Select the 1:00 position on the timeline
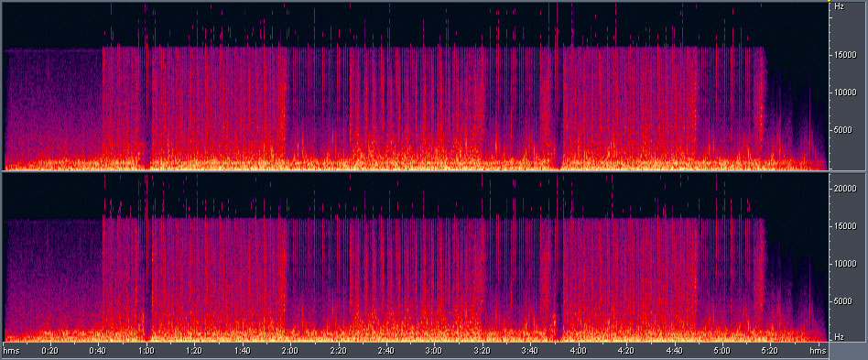Image resolution: width=868 pixels, height=360 pixels. pyautogui.click(x=146, y=350)
